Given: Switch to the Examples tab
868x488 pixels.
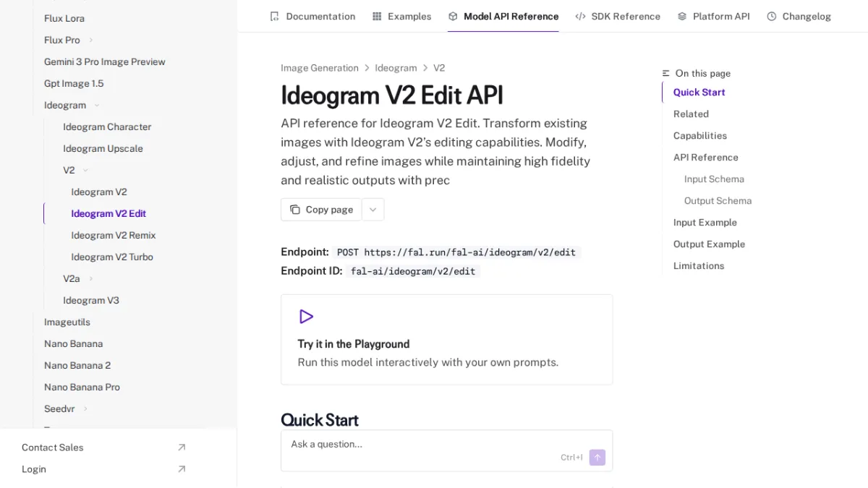Looking at the screenshot, I should pyautogui.click(x=401, y=16).
